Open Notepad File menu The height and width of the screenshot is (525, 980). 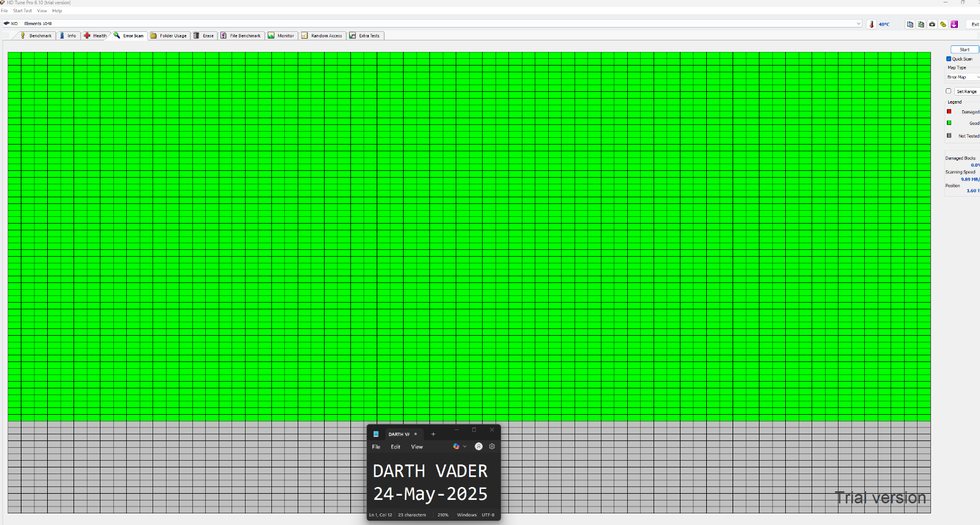point(376,447)
